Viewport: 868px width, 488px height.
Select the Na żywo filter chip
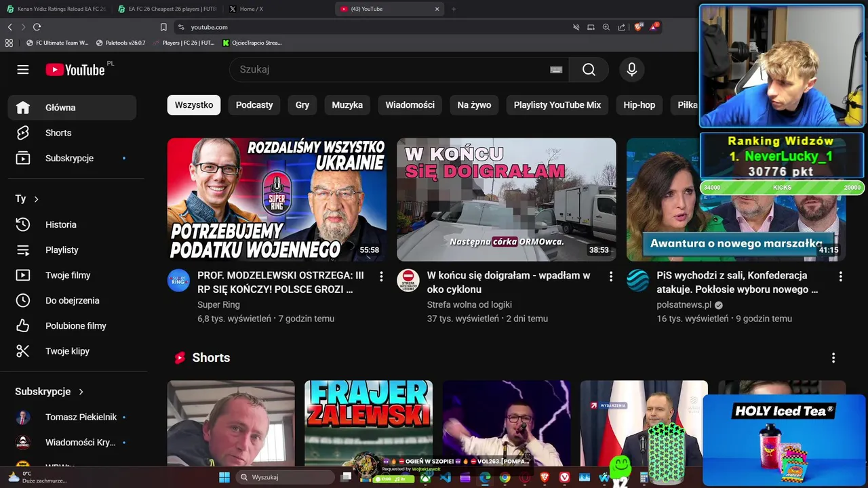point(474,105)
